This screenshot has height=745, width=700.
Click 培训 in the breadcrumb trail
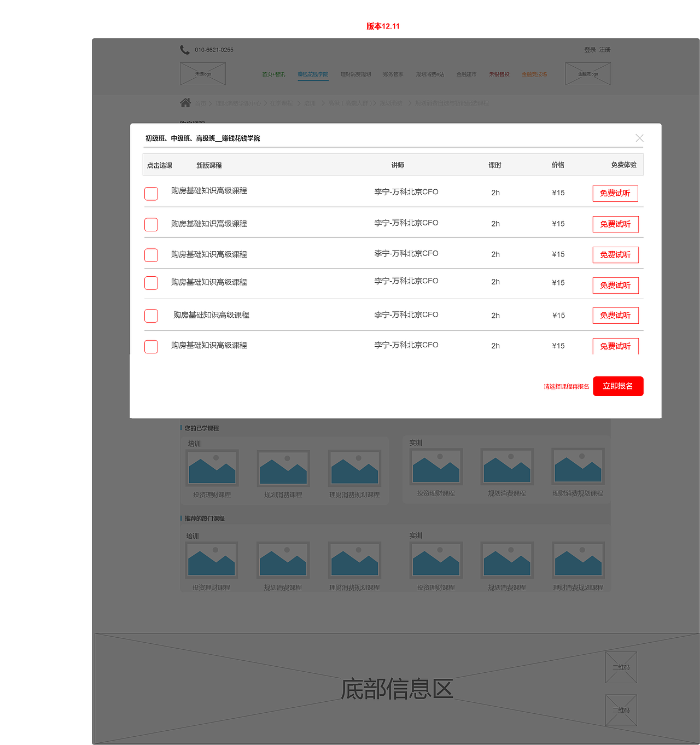[x=310, y=102]
